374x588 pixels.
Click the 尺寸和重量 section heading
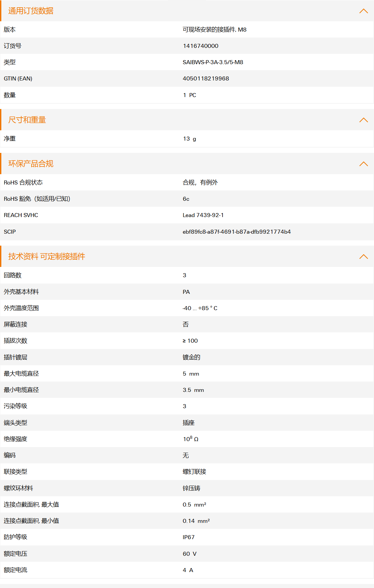(x=27, y=120)
